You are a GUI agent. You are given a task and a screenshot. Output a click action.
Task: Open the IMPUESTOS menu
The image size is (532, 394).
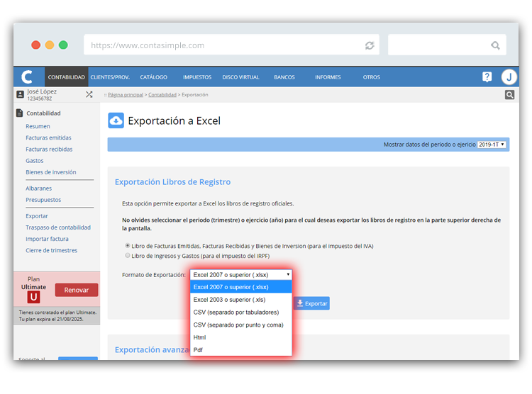tap(196, 77)
